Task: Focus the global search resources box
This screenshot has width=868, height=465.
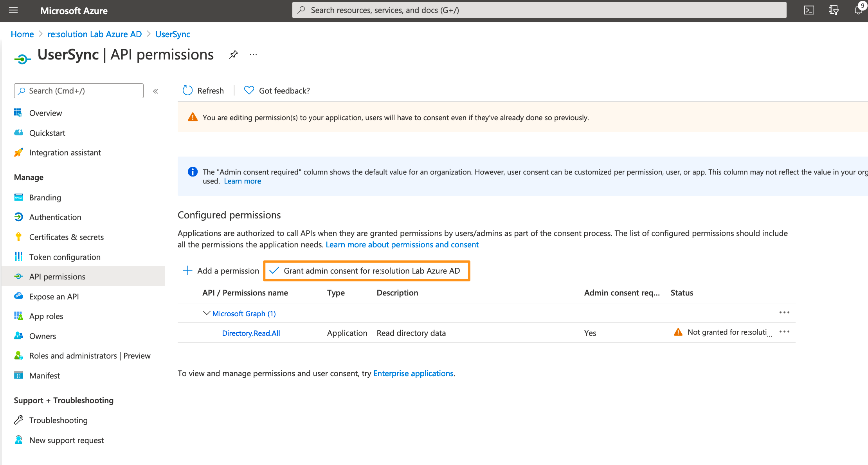Action: point(539,10)
